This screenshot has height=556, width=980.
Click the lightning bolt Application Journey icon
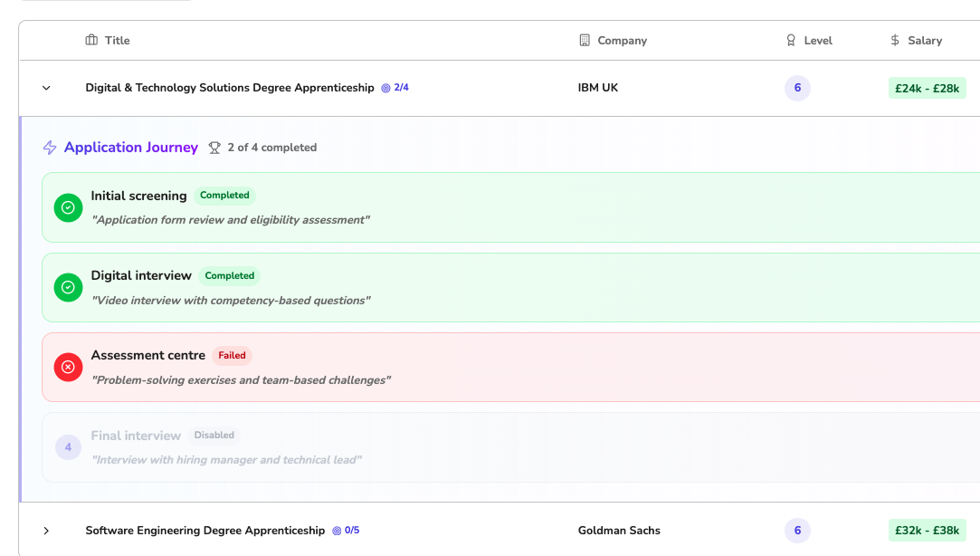point(50,148)
